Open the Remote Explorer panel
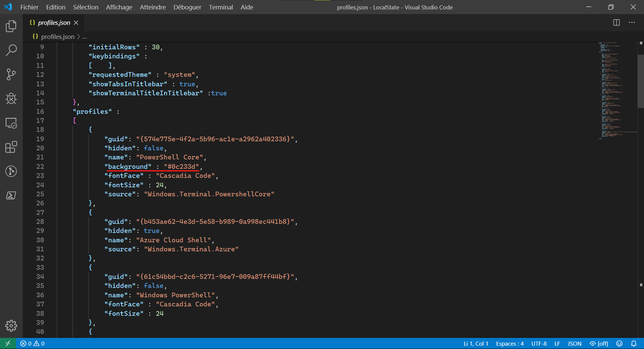Viewport: 644px width, 349px height. (11, 123)
